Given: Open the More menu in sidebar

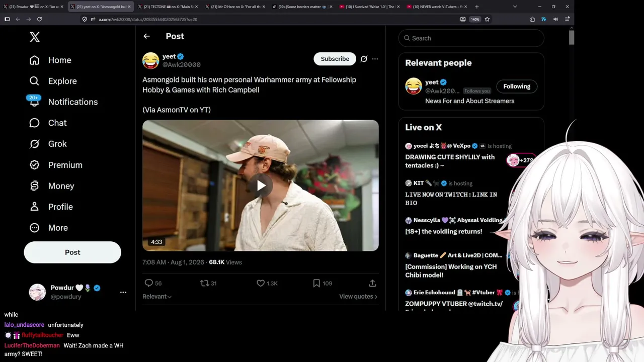Looking at the screenshot, I should [48, 228].
